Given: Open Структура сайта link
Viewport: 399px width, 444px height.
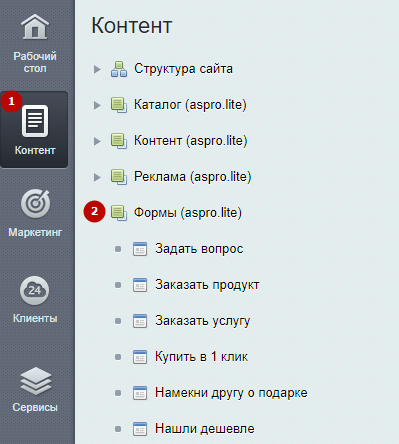Looking at the screenshot, I should (183, 69).
